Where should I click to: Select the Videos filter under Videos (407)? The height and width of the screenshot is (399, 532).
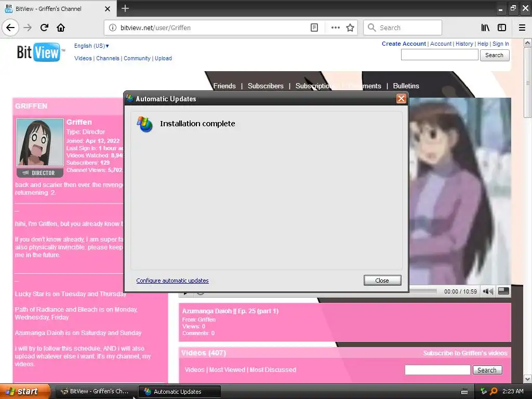tap(194, 370)
